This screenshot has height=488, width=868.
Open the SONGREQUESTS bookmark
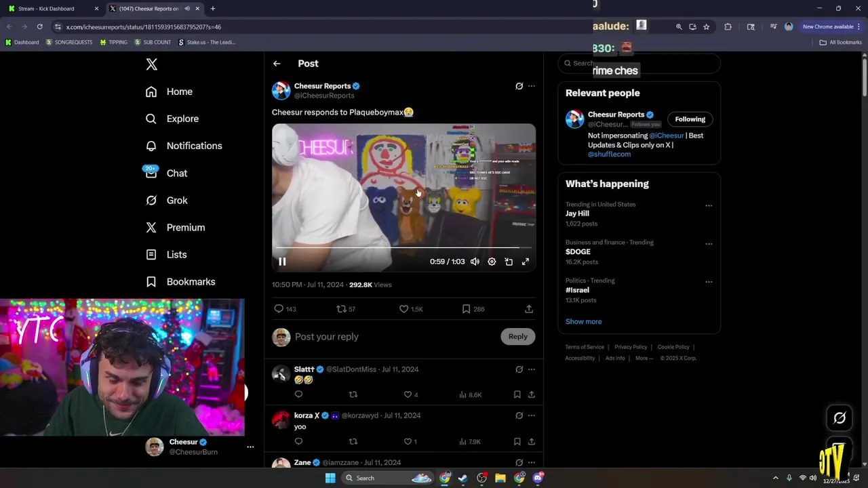tap(69, 43)
